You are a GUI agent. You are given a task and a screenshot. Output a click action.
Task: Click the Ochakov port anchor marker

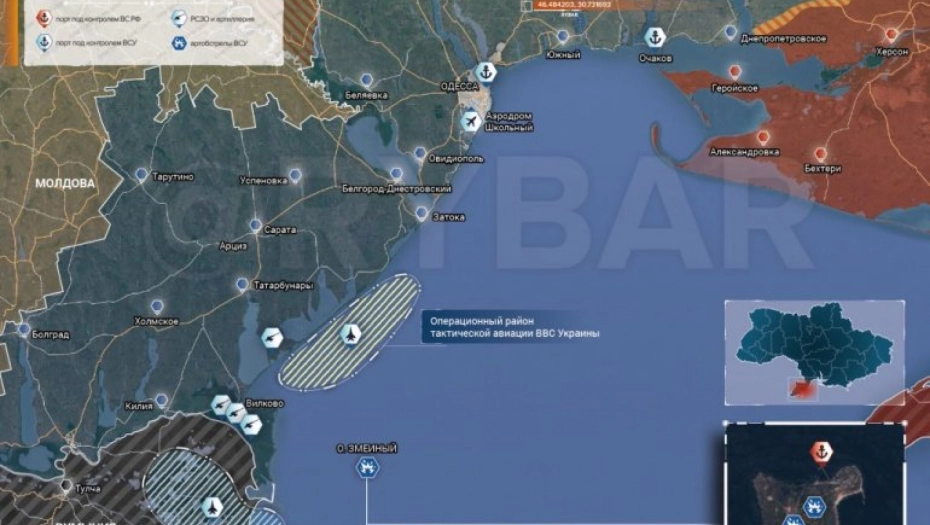pos(655,38)
